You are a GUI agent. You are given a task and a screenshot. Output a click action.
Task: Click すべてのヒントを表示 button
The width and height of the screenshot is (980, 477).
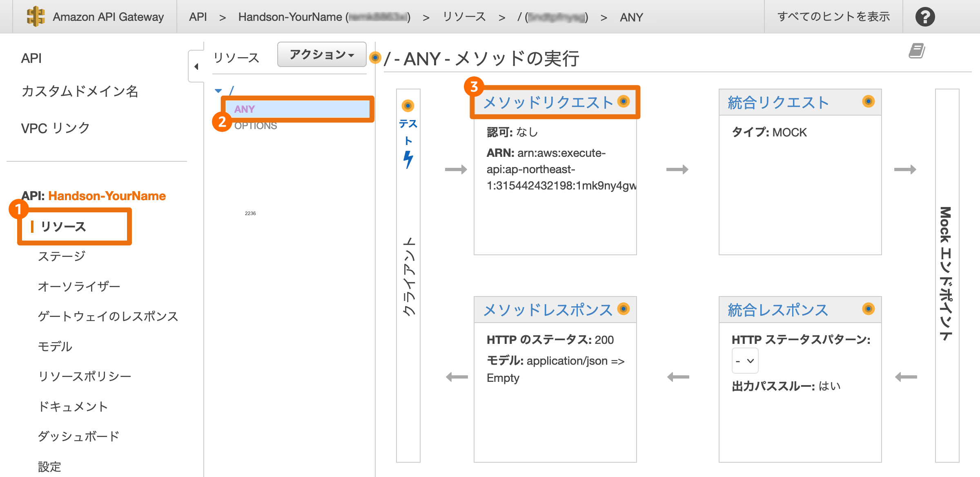pyautogui.click(x=833, y=17)
